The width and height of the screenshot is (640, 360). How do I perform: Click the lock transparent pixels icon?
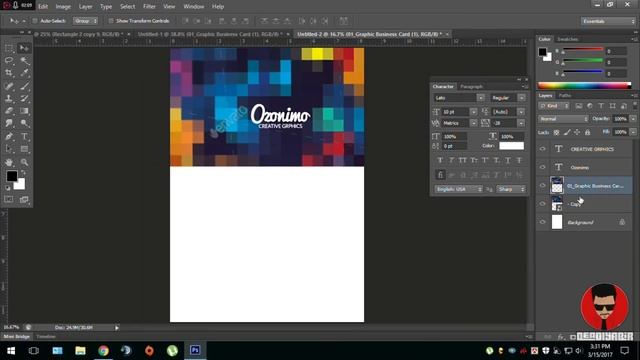[x=556, y=132]
